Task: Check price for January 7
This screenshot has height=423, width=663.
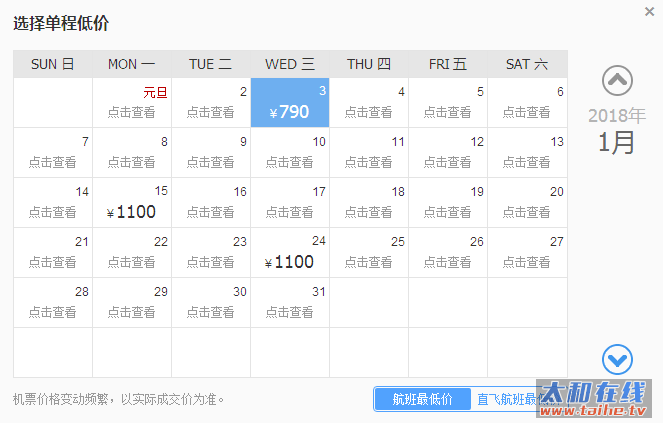Action: [x=53, y=153]
